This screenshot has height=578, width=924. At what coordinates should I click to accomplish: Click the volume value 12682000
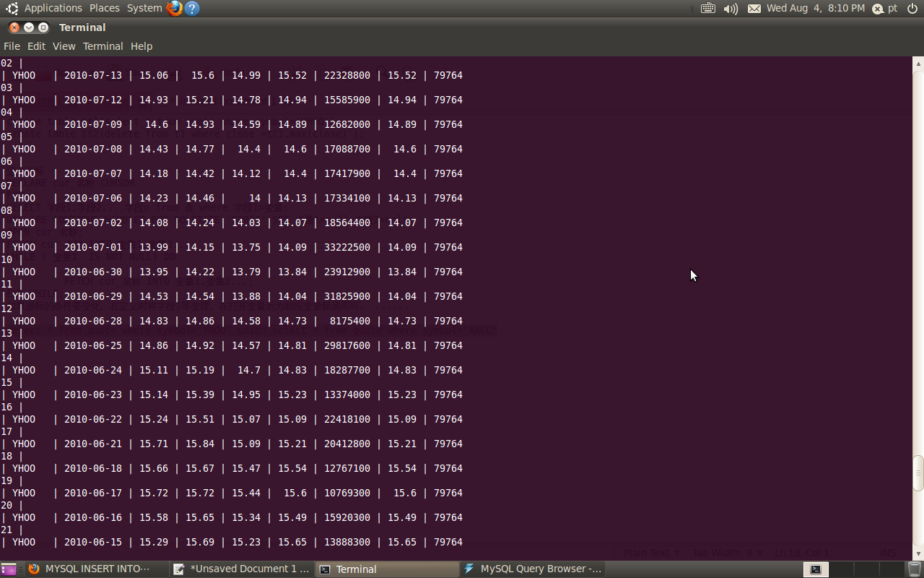[x=347, y=124]
